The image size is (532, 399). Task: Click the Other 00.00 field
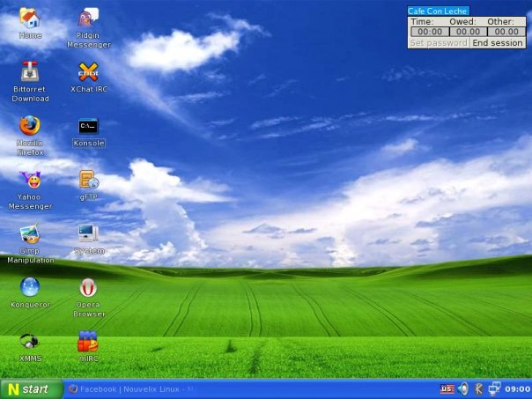point(506,32)
